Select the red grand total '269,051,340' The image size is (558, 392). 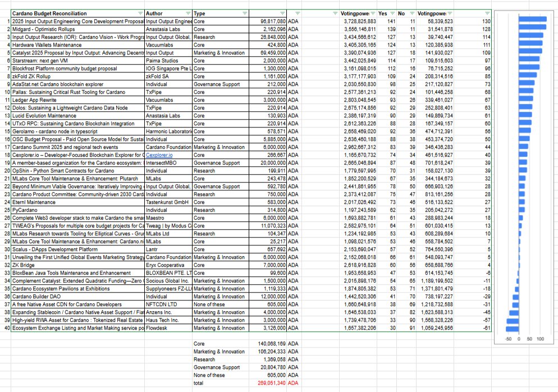(268, 383)
